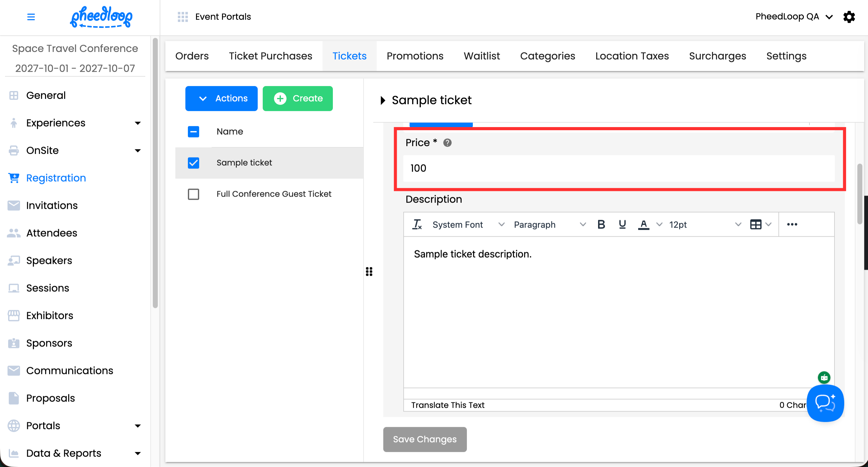Apply underline formatting in editor
Screen dimensions: 868x467
622,224
